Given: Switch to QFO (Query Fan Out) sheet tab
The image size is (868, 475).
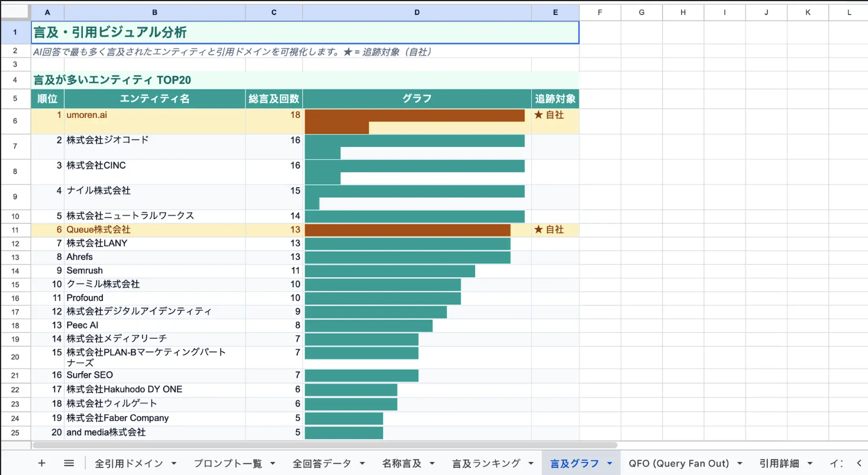Looking at the screenshot, I should (678, 464).
